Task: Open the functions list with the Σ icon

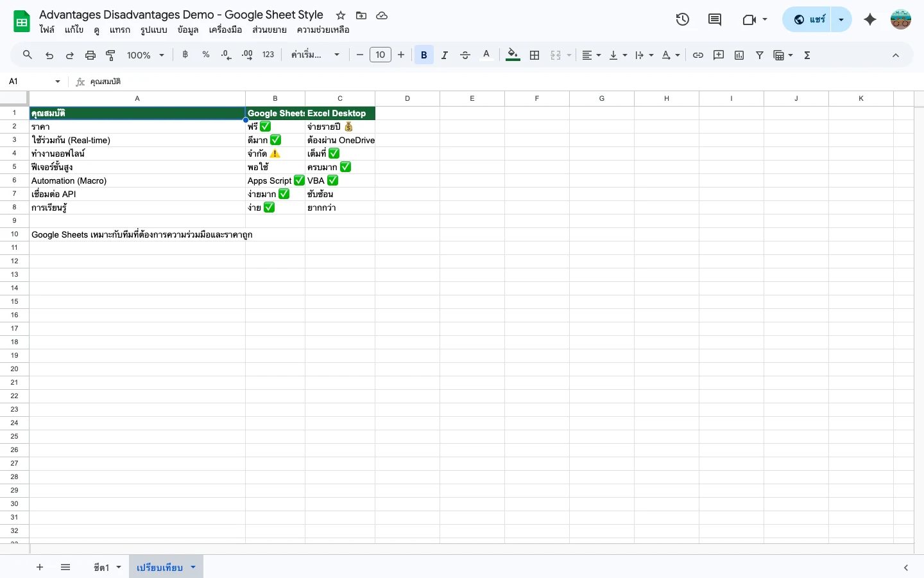Action: point(807,55)
